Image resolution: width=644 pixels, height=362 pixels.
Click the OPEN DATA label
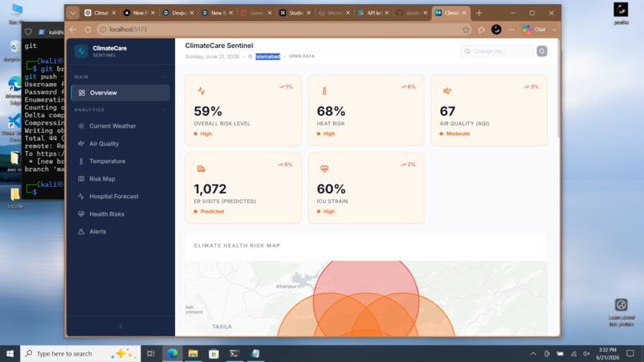pos(301,56)
